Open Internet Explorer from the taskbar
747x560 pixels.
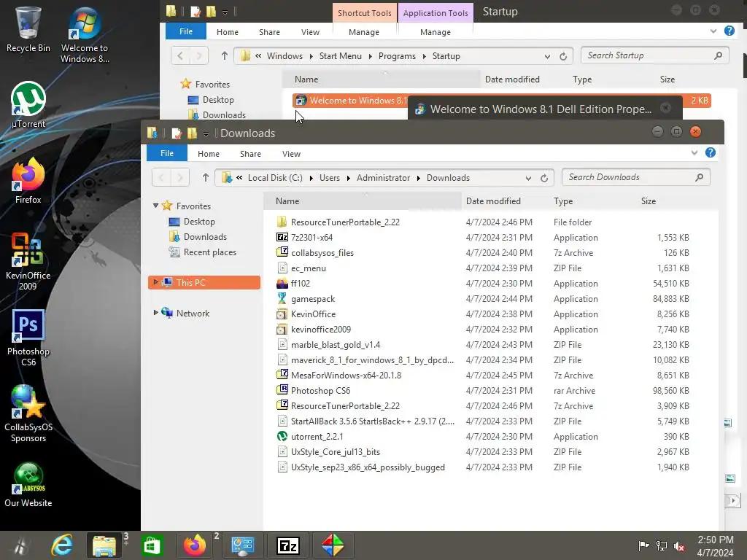click(63, 545)
